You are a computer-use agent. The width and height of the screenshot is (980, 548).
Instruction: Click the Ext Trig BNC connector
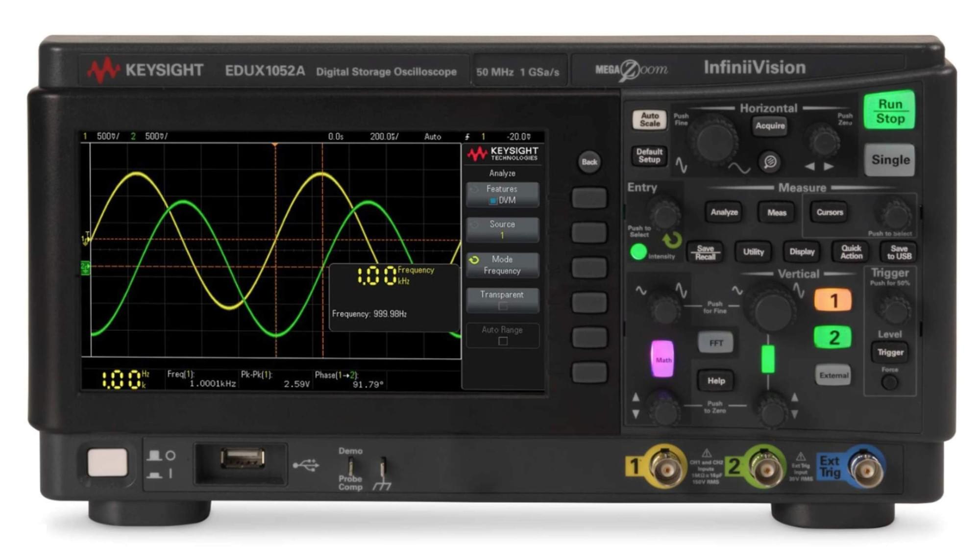pos(866,468)
